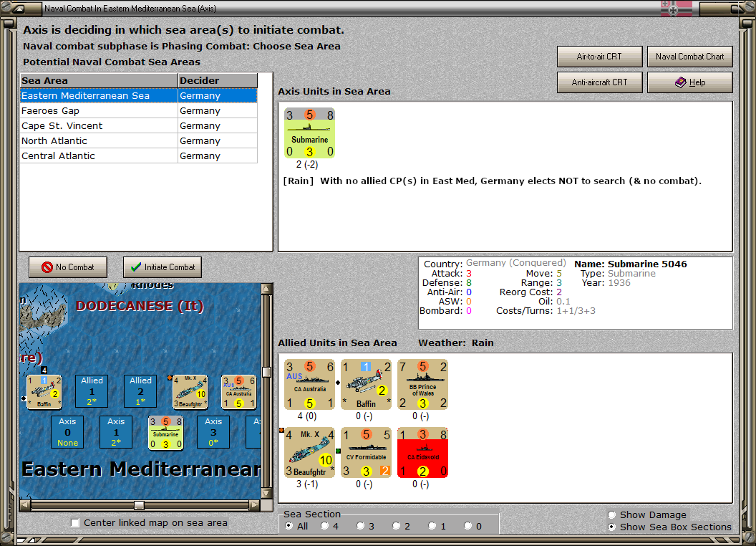The height and width of the screenshot is (546, 756).
Task: Click the Axis 1 sea box on map
Action: [116, 432]
